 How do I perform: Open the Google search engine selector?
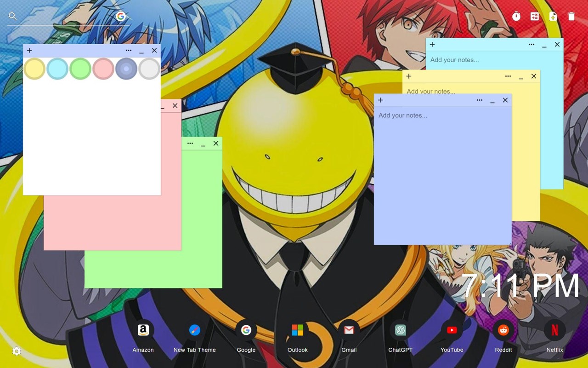(x=121, y=17)
